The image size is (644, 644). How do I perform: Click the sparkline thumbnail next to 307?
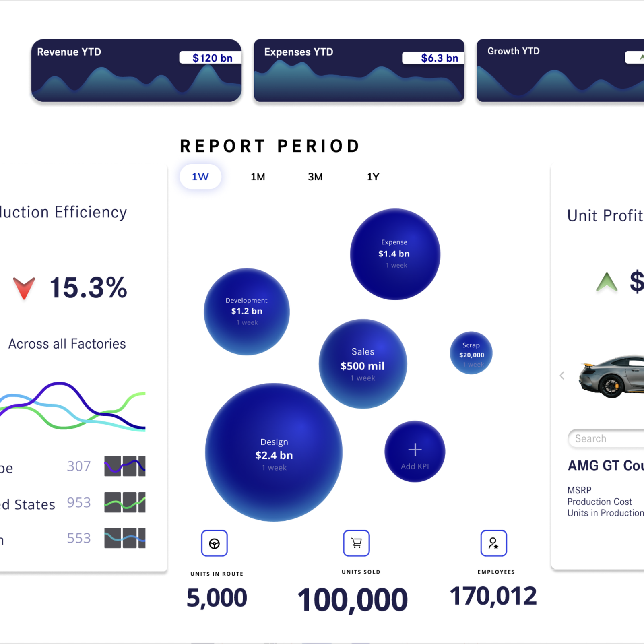pyautogui.click(x=125, y=466)
